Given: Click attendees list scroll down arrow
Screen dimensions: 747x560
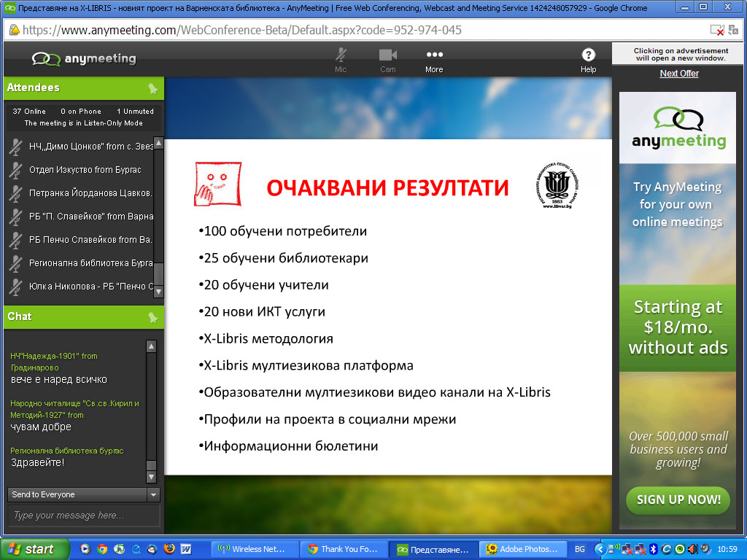Looking at the screenshot, I should (x=158, y=292).
